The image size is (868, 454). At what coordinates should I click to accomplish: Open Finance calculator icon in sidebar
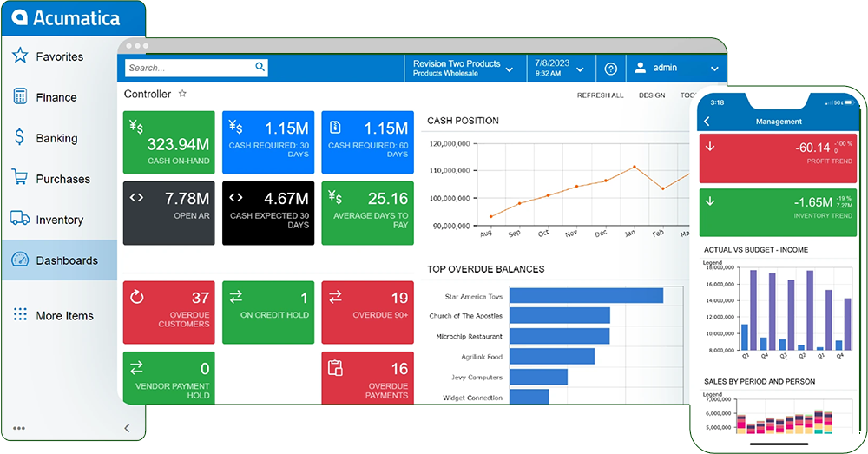[20, 96]
